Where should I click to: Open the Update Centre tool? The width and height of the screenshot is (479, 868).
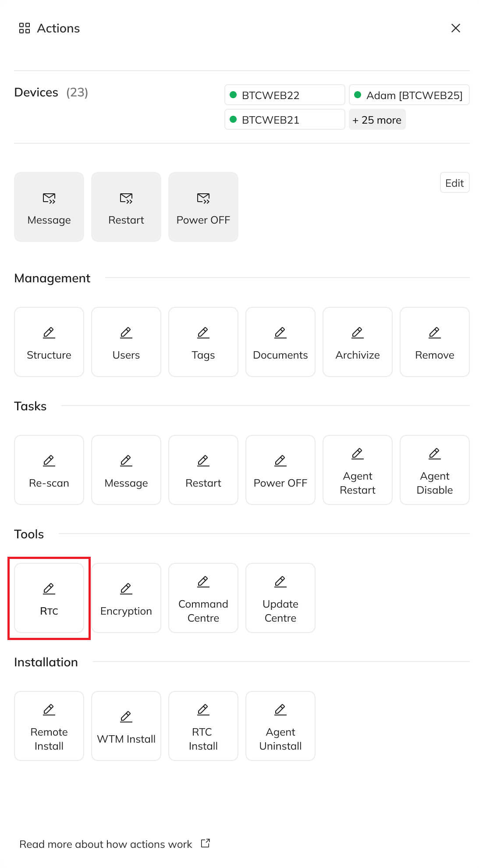[280, 598]
